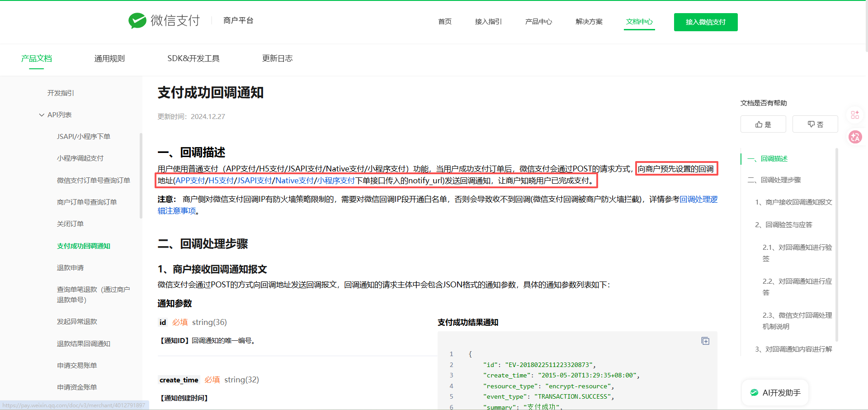Click the 支付成功结果通知 code heading
The width and height of the screenshot is (868, 410).
click(x=468, y=322)
